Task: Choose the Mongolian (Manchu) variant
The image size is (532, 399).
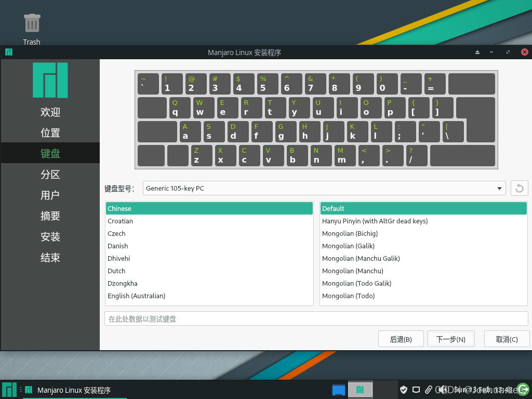Action: click(423, 271)
